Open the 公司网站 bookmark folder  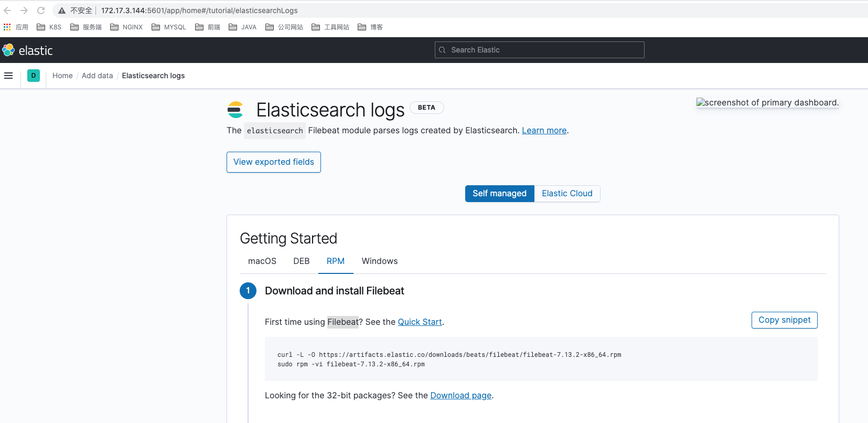[x=284, y=27]
